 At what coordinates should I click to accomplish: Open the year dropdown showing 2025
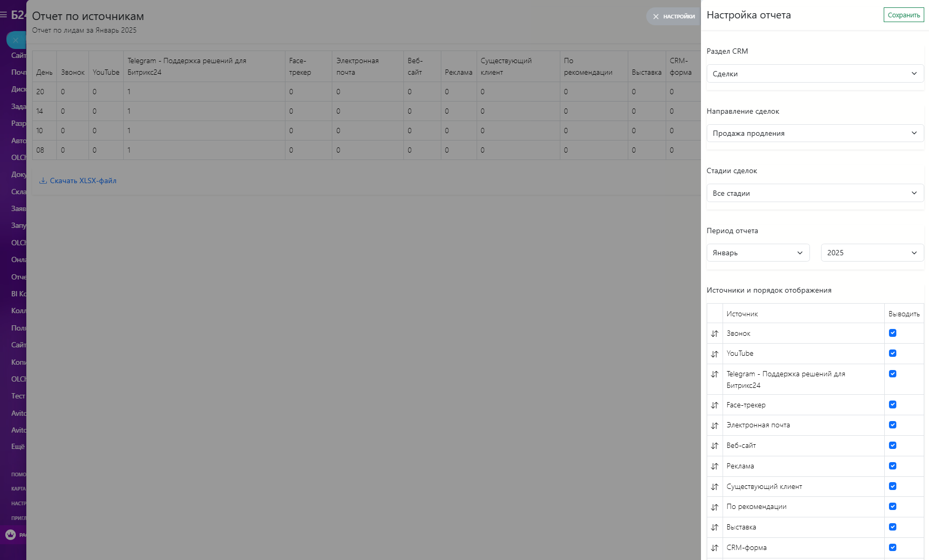coord(872,253)
